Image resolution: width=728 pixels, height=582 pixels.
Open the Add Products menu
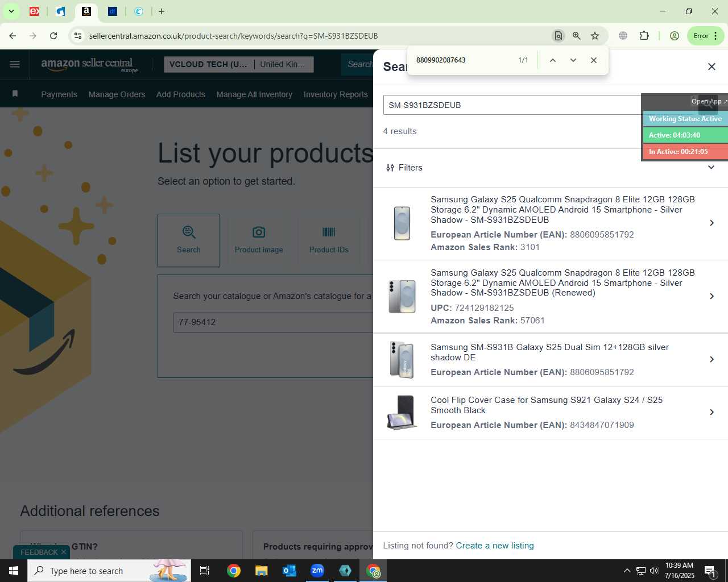[x=181, y=94]
